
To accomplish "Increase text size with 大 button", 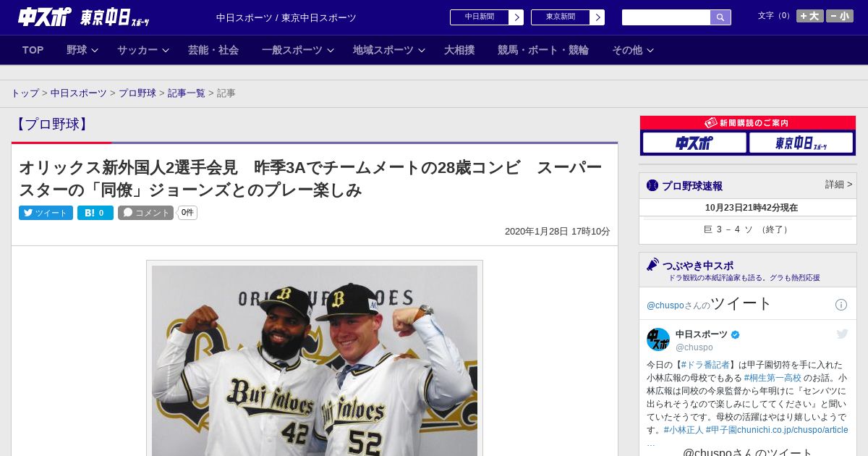I will point(810,16).
